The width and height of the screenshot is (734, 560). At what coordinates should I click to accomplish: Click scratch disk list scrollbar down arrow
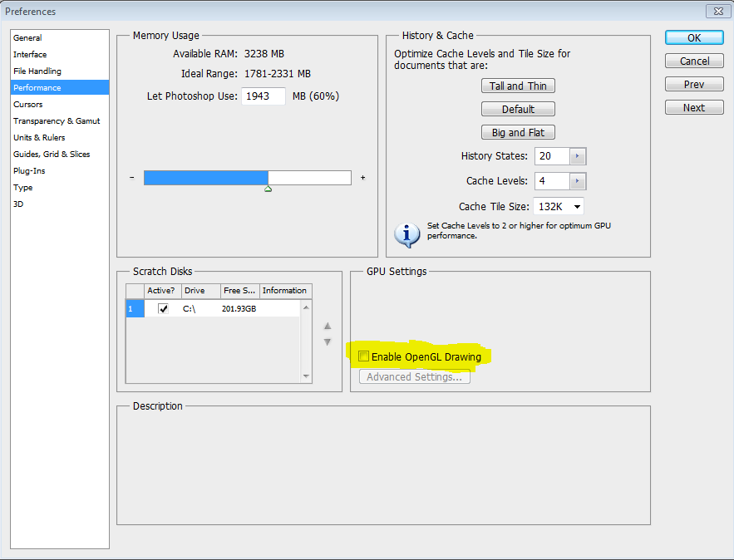pos(306,376)
